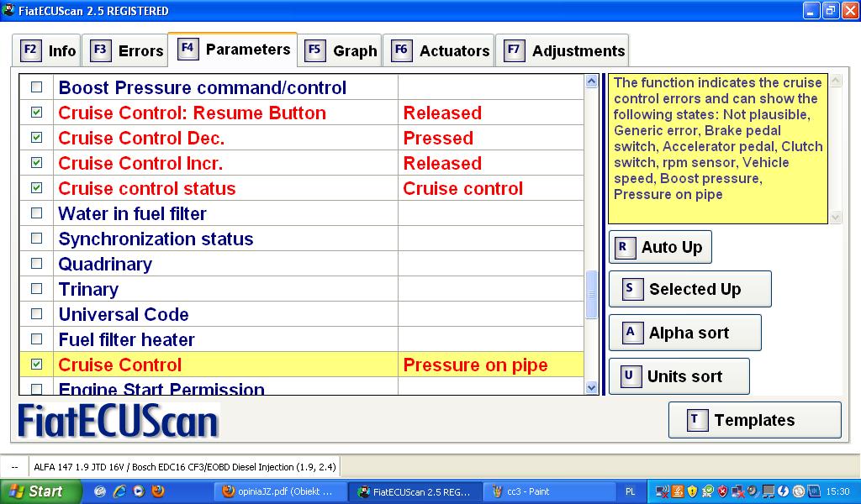The width and height of the screenshot is (861, 504).
Task: Launch Internet Explorer from quick launch
Action: point(119,491)
